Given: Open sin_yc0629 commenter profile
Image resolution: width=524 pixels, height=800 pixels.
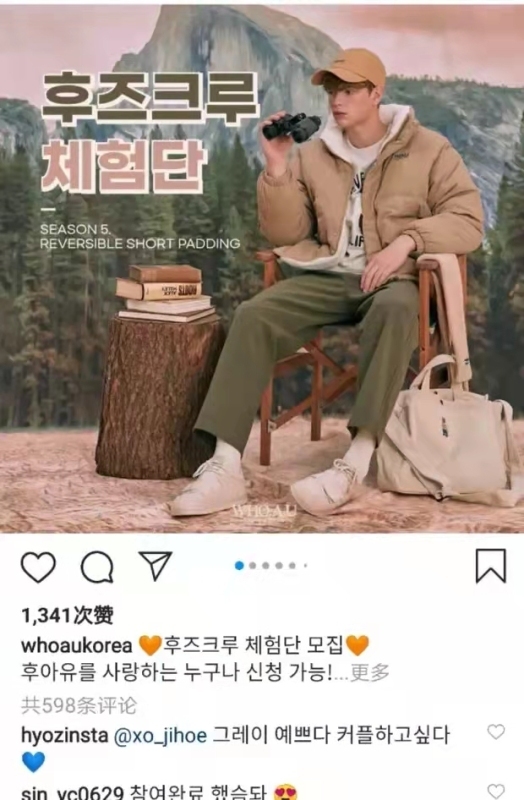Looking at the screenshot, I should [x=72, y=792].
